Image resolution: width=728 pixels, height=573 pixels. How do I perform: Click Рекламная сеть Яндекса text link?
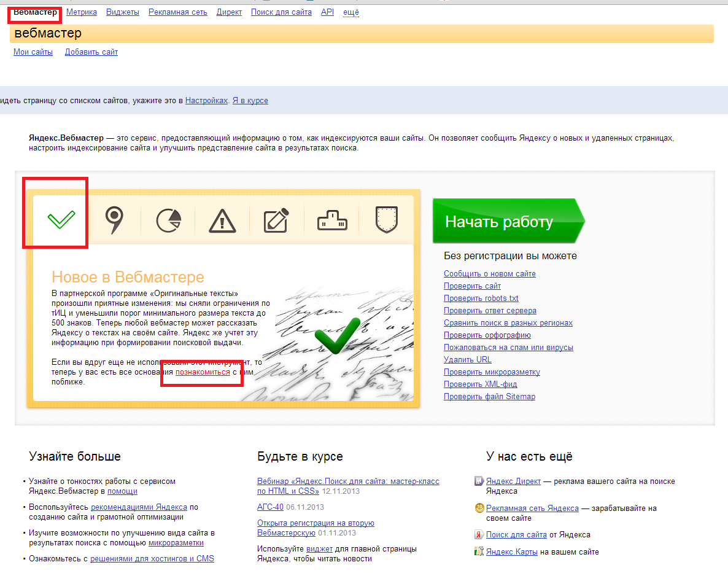point(532,508)
